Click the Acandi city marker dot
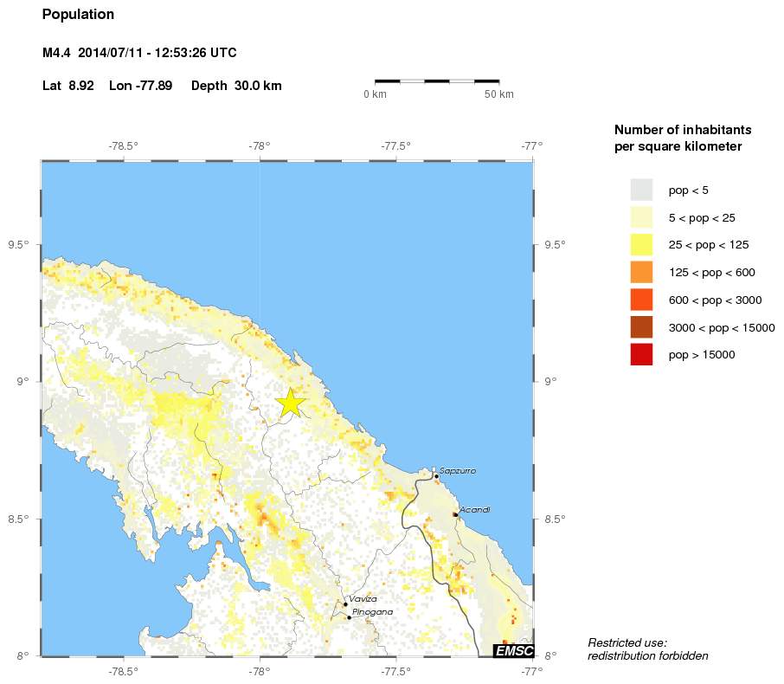 coord(455,514)
